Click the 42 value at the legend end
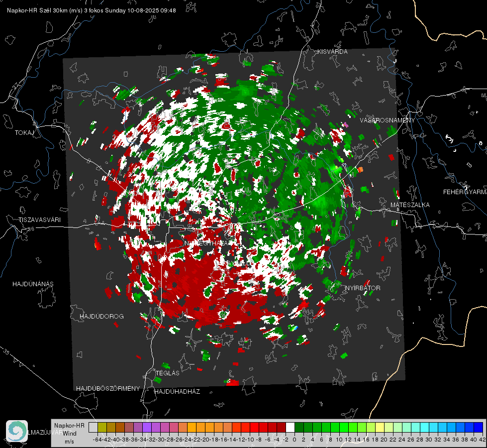The height and width of the screenshot is (448, 487). tap(483, 440)
